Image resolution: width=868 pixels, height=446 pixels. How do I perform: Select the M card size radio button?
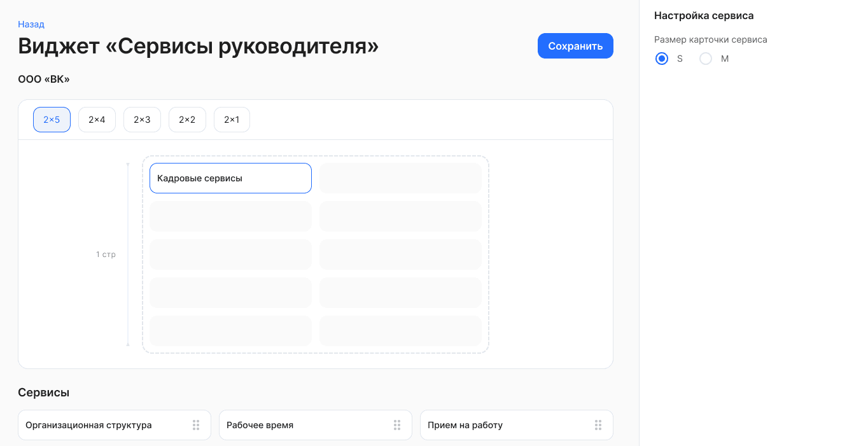[x=706, y=59]
